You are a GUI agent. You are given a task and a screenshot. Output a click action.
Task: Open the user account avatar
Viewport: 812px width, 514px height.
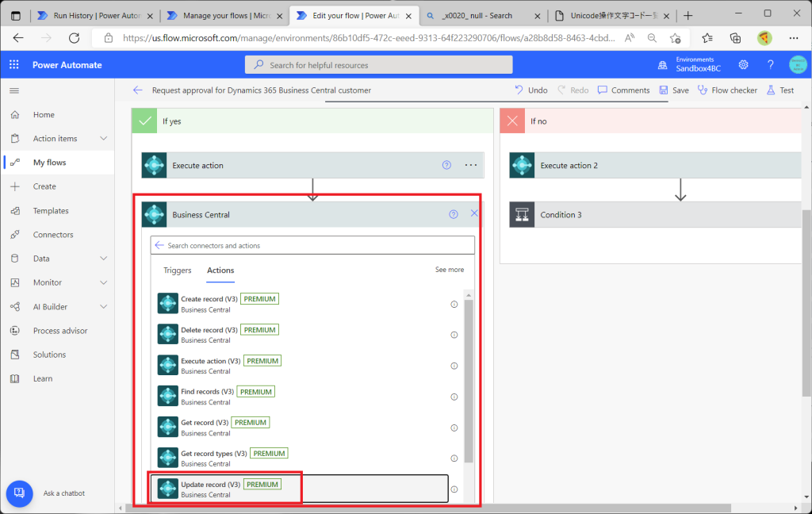tap(798, 65)
